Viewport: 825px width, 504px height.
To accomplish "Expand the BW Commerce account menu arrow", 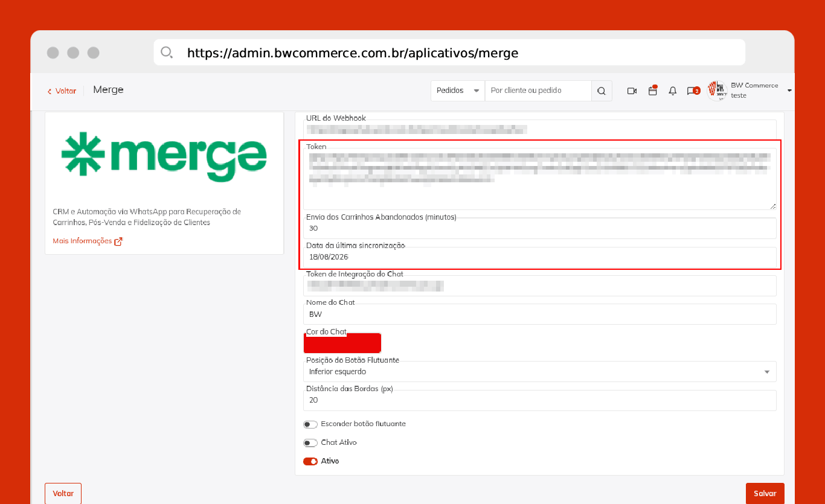I will tap(789, 91).
